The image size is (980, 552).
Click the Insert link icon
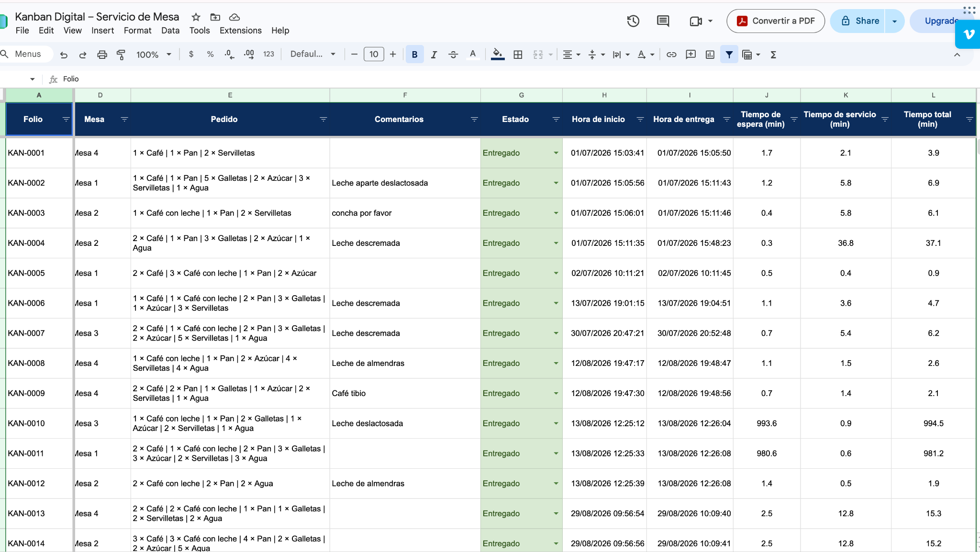[671, 55]
